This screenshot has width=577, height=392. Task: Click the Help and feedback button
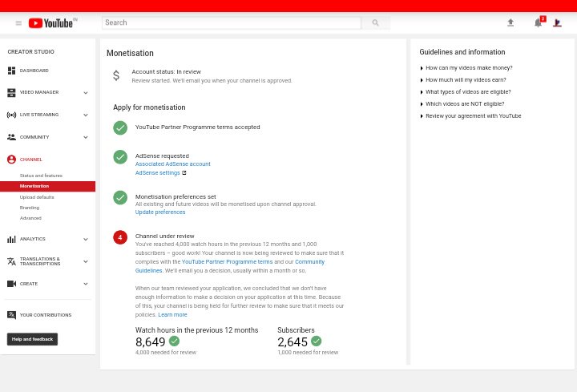click(32, 339)
